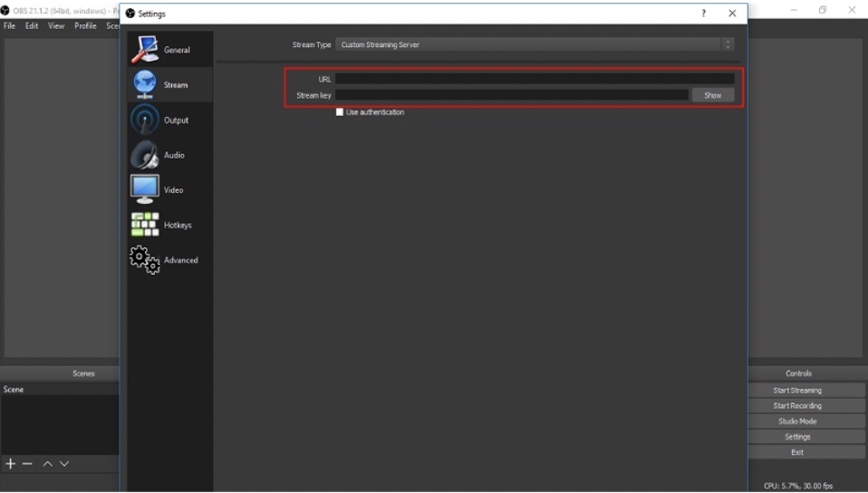Viewport: 868px width, 493px height.
Task: Click inside the URL input field
Action: click(535, 79)
